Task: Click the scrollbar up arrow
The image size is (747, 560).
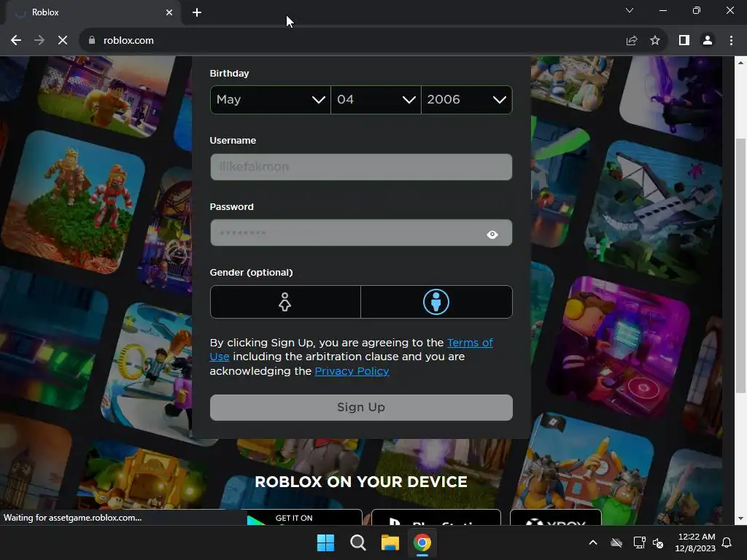Action: [740, 63]
